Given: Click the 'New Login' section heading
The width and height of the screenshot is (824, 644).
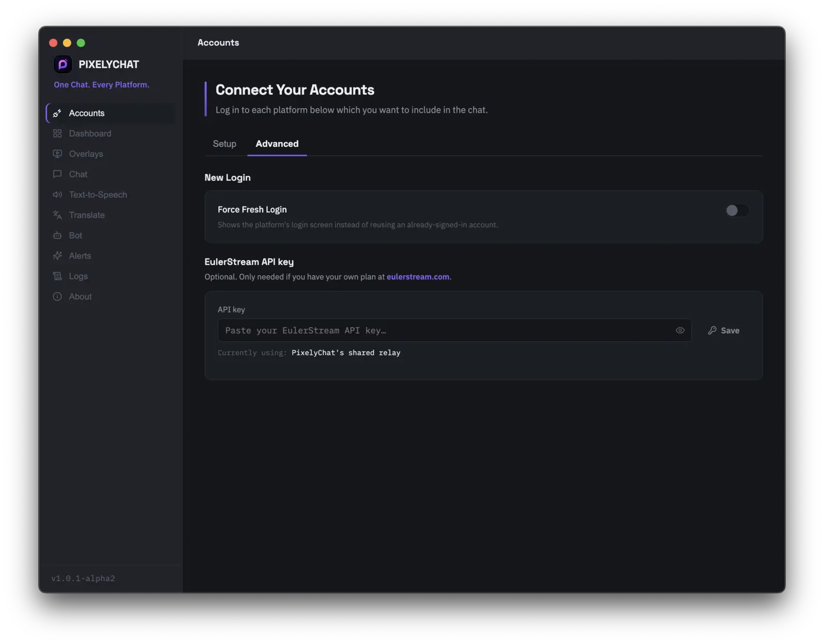Looking at the screenshot, I should pyautogui.click(x=227, y=178).
